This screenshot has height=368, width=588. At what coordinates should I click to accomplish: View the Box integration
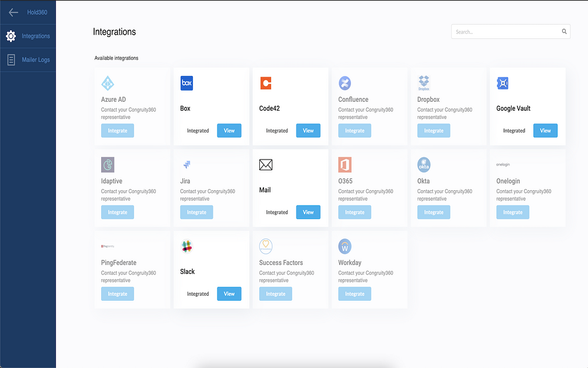coord(229,131)
